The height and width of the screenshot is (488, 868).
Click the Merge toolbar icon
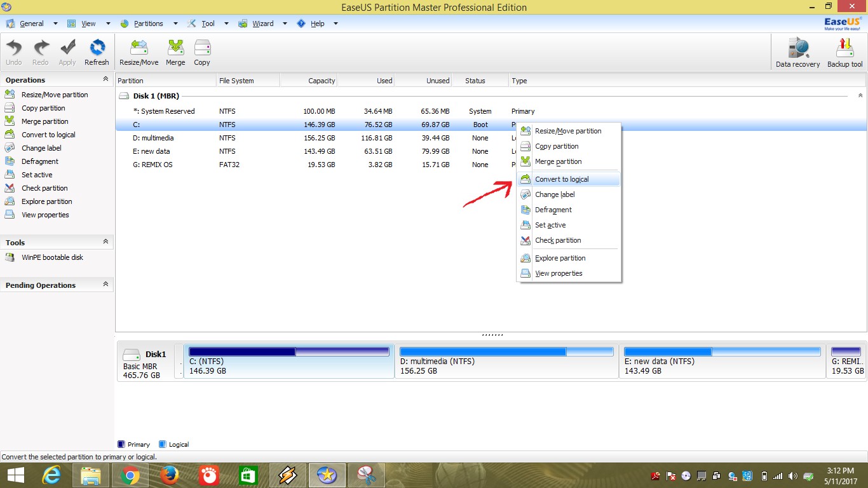tap(175, 53)
